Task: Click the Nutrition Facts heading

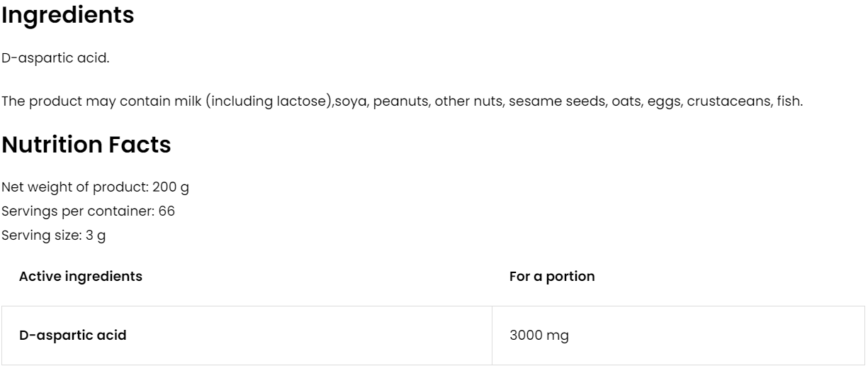Action: 86,145
